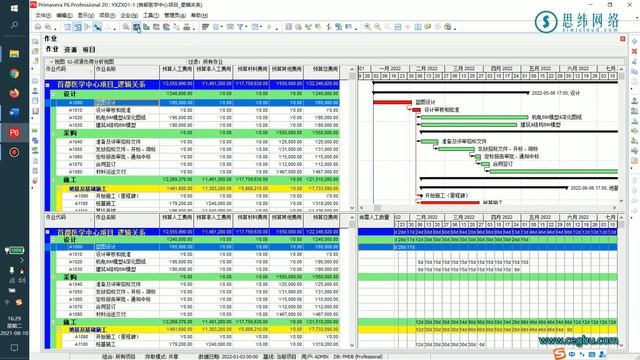Viewport: 640px width, 360px height.
Task: Collapse the 设计 group in bottom table
Action: pyautogui.click(x=53, y=240)
